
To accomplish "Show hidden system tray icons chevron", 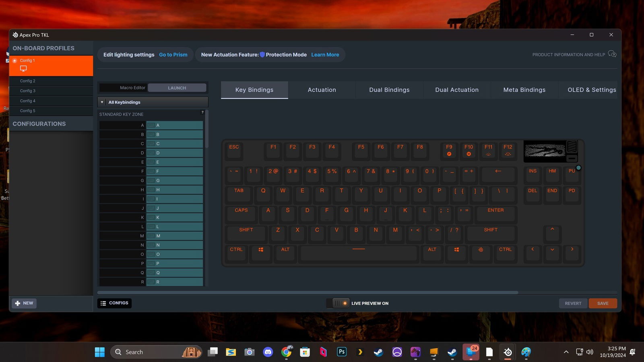I will coord(566,352).
